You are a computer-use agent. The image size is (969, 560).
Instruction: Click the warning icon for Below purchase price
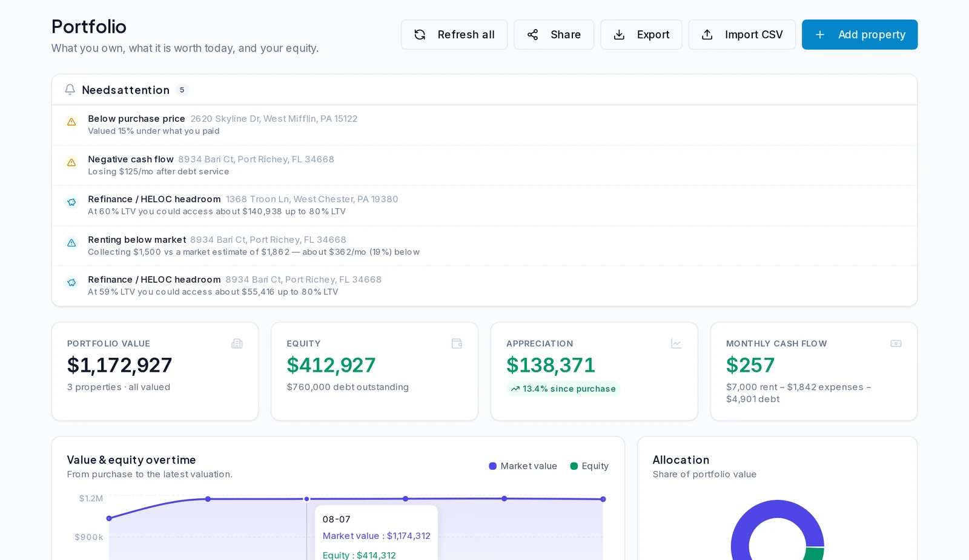(x=71, y=122)
